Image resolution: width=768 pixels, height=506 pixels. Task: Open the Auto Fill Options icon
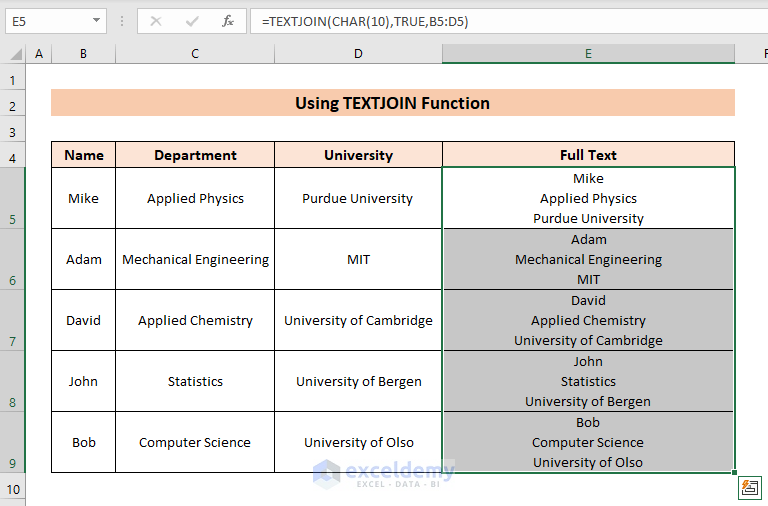coord(748,487)
